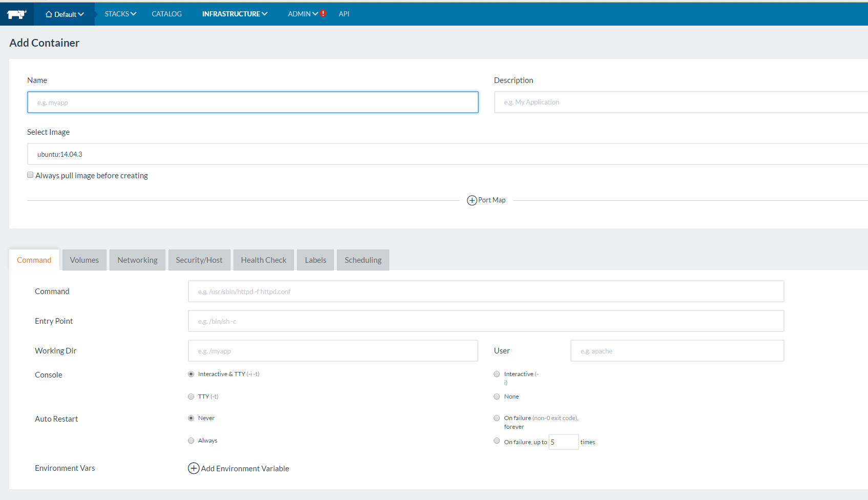The width and height of the screenshot is (868, 500).
Task: Select the TTY (-t) console option
Action: pos(191,397)
